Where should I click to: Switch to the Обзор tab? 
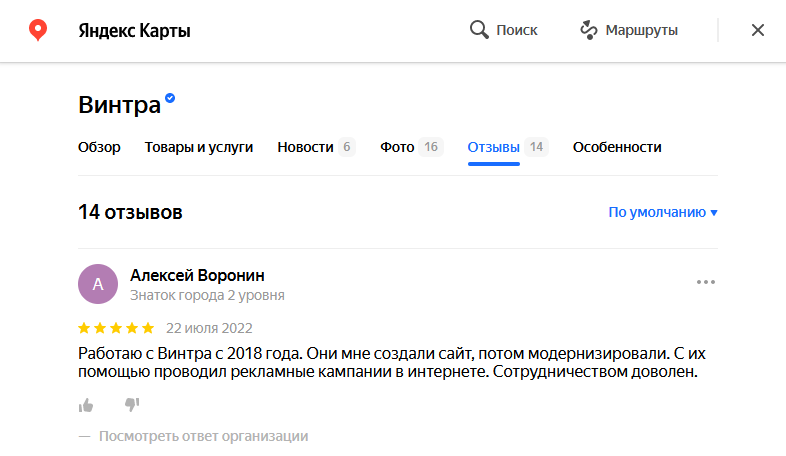coord(99,147)
